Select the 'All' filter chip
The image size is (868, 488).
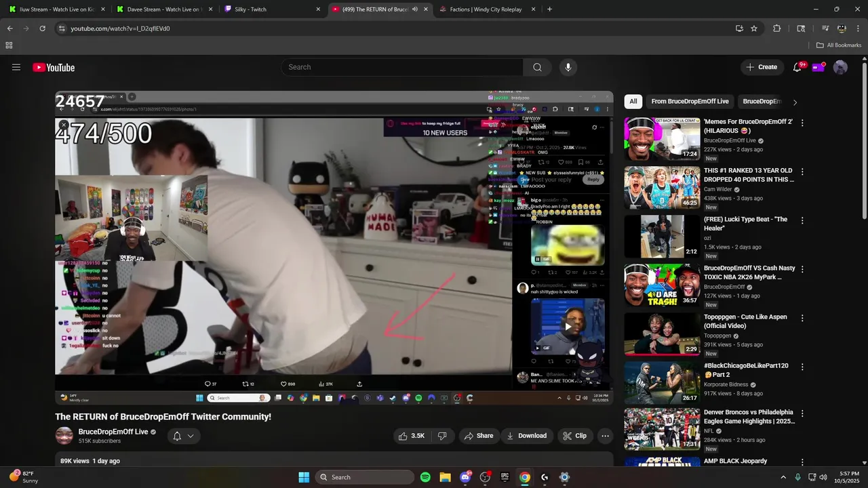[x=633, y=102]
